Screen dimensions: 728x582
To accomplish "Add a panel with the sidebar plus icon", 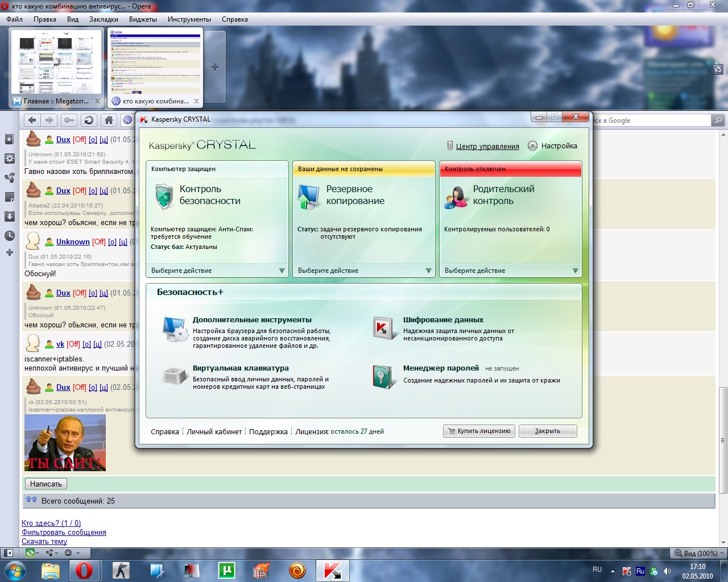I will 10,252.
